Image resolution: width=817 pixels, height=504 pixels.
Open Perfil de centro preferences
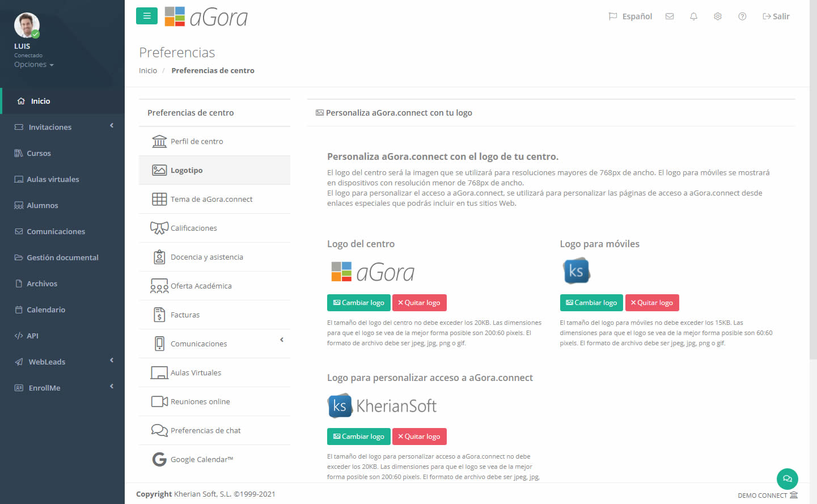(x=214, y=141)
